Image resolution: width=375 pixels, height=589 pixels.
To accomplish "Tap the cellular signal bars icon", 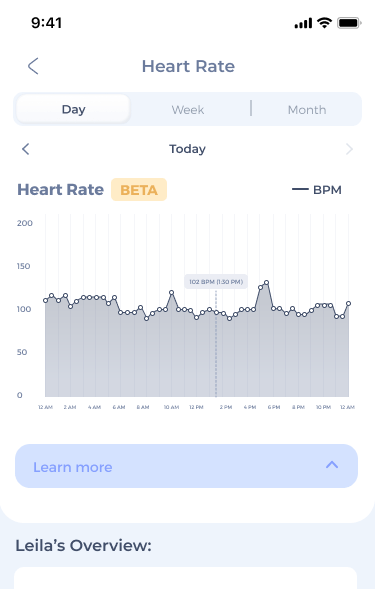I will 303,23.
